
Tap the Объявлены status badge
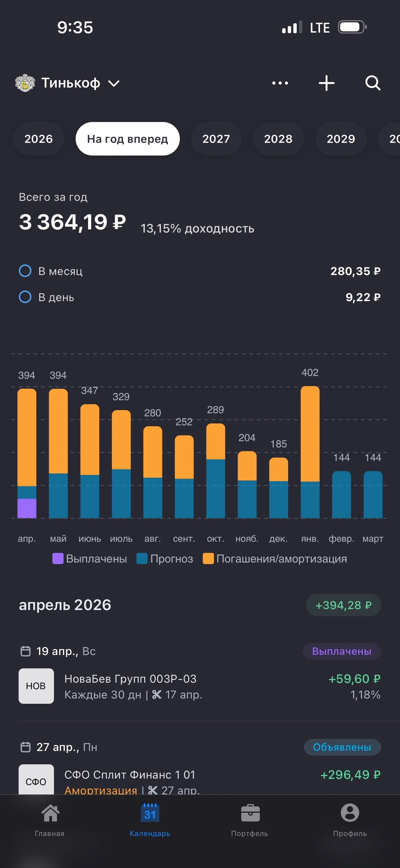coord(342,747)
